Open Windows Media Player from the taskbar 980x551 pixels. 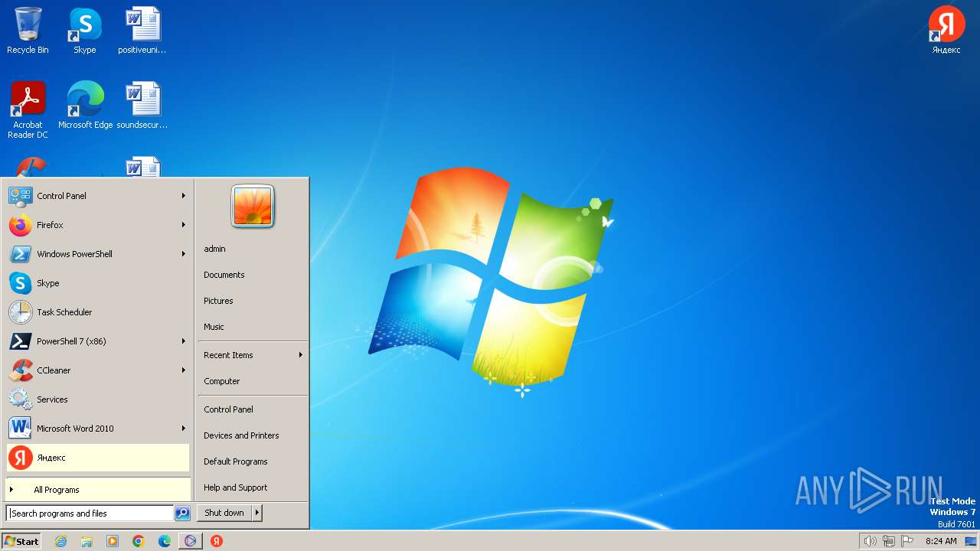113,541
